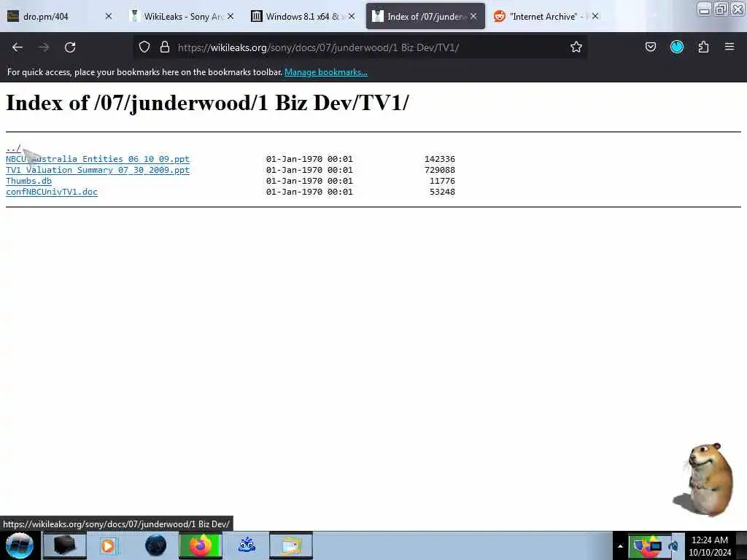The width and height of the screenshot is (747, 560).
Task: Open the blue circular account icon
Action: point(676,47)
